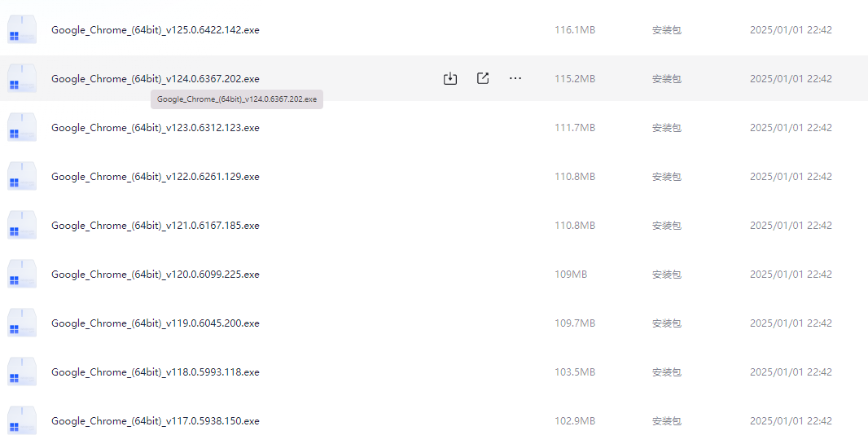868x444 pixels.
Task: Click installer icon for Chrome v125.0.6422.142
Action: pyautogui.click(x=22, y=30)
